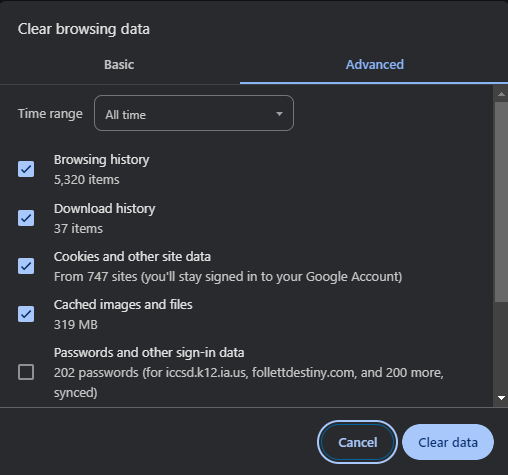Click the Passwords and other sign-in data label

(149, 353)
